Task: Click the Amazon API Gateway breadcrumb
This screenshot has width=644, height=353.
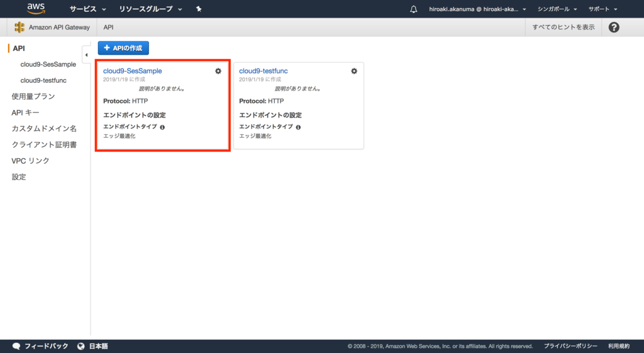Action: (59, 27)
